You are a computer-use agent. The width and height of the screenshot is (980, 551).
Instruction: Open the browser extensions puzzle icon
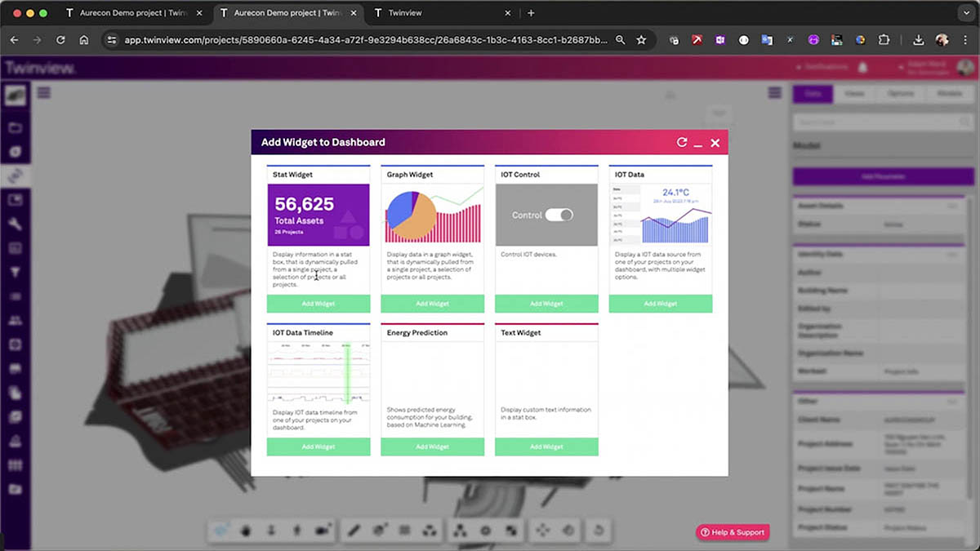pos(884,39)
